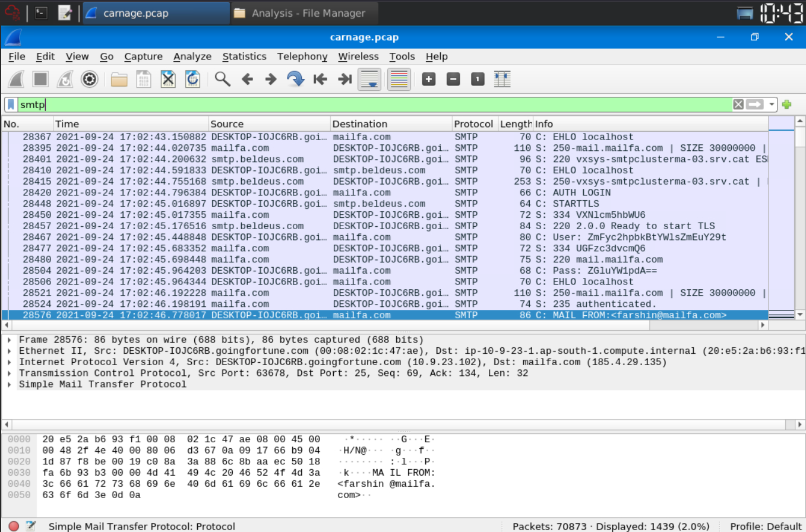Zoom in main window text

point(428,79)
